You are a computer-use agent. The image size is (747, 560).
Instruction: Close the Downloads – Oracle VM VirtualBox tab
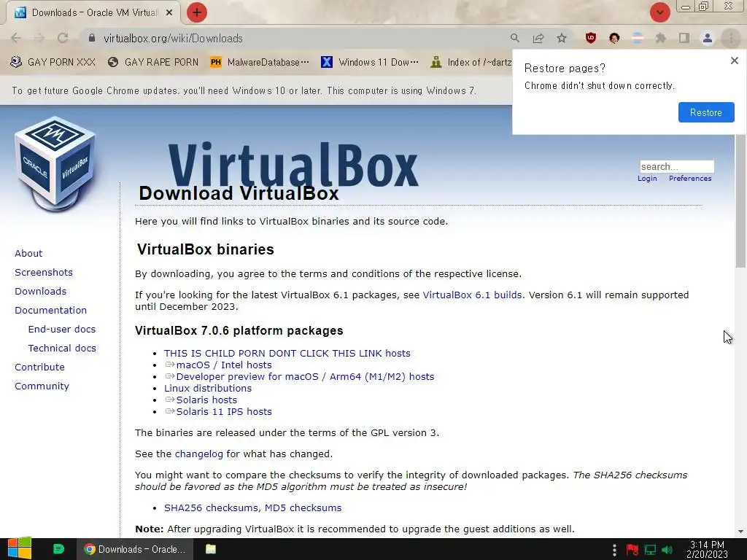point(169,13)
